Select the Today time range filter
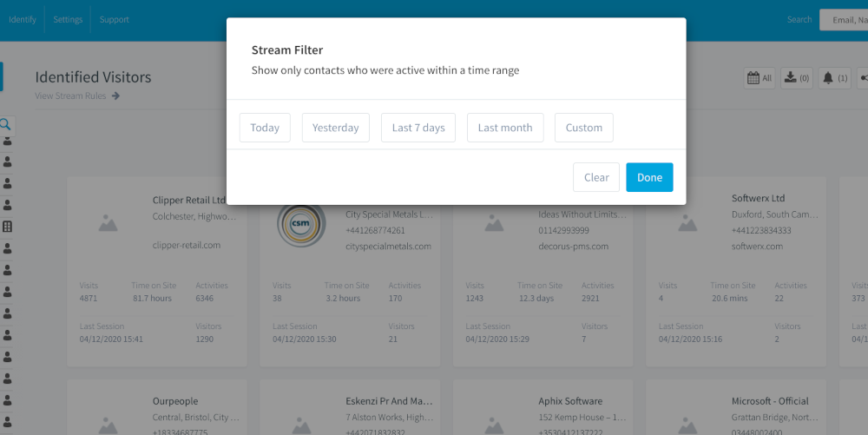 click(x=265, y=128)
